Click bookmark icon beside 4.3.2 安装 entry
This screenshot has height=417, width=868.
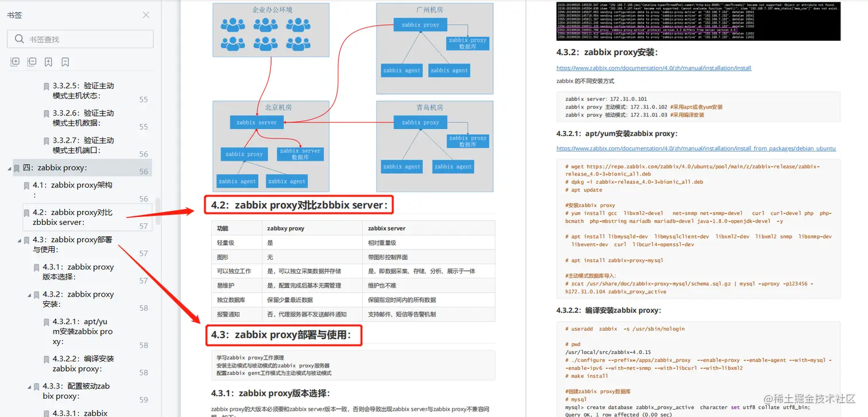tap(37, 295)
